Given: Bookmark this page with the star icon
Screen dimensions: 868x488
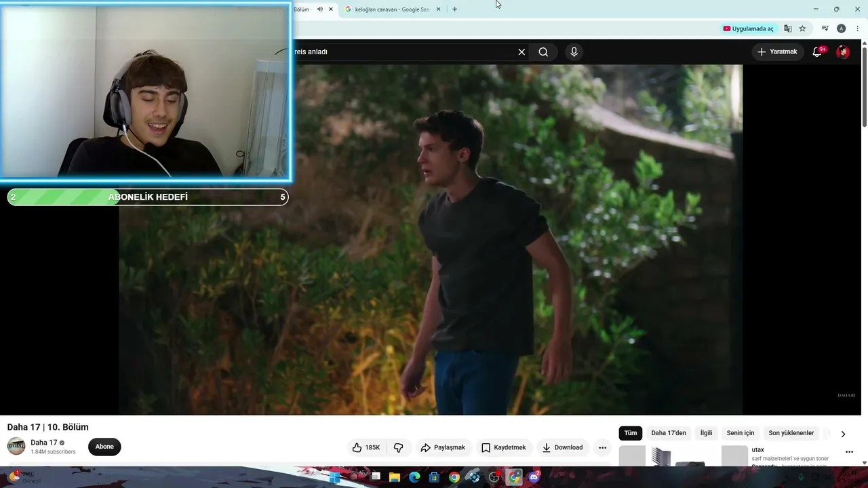Looking at the screenshot, I should [802, 28].
